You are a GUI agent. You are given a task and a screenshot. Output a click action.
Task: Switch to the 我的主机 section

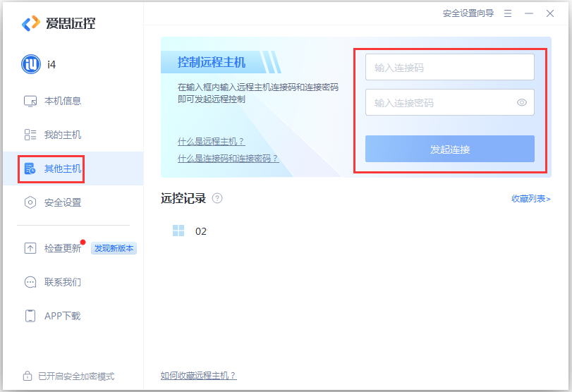tap(73, 135)
